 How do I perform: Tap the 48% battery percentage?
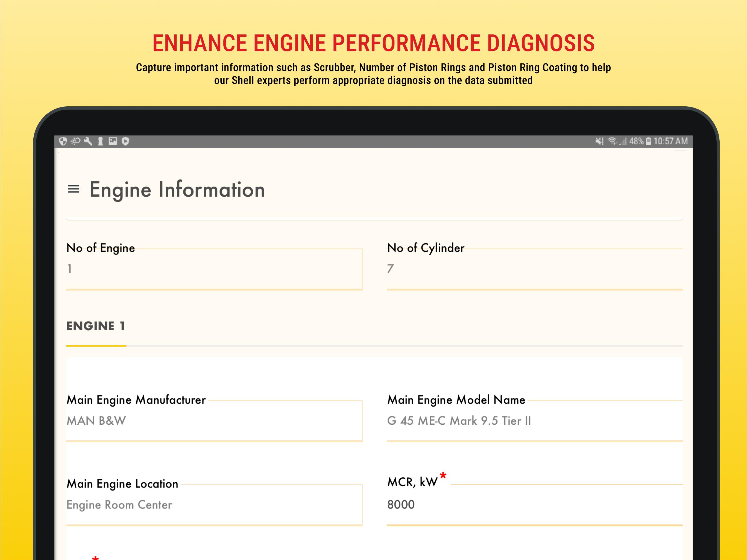[x=636, y=141]
